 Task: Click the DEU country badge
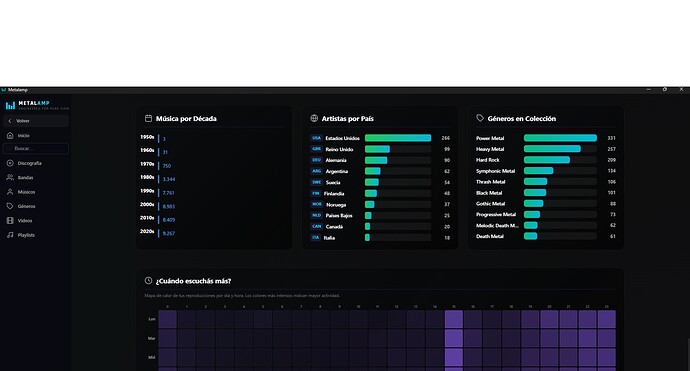(x=316, y=160)
